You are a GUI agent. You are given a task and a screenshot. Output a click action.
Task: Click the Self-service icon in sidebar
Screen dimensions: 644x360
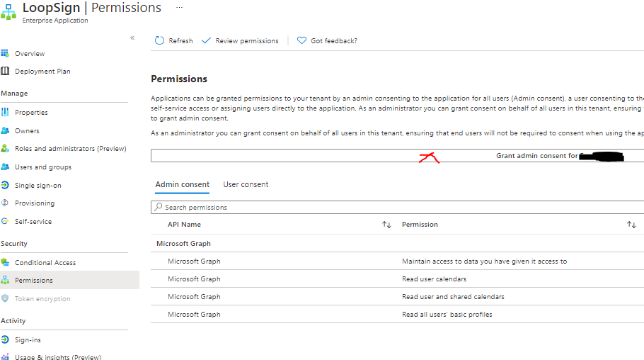point(5,221)
